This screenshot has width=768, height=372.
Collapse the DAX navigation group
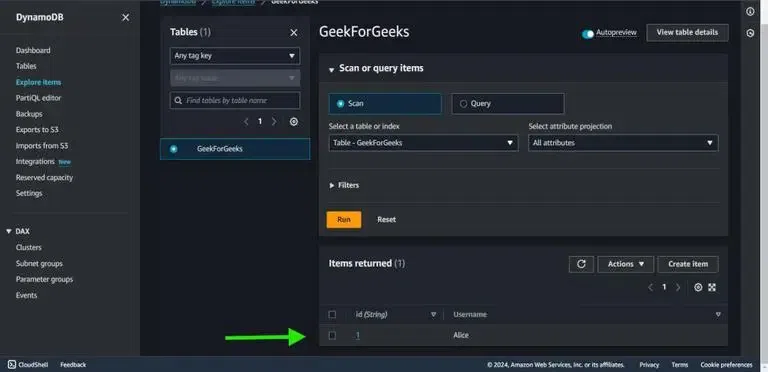point(9,232)
